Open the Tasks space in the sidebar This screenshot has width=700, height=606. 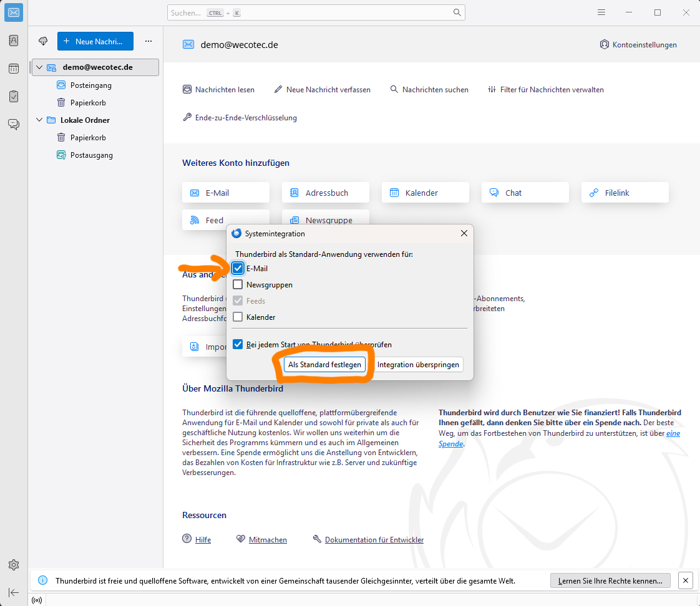point(14,96)
